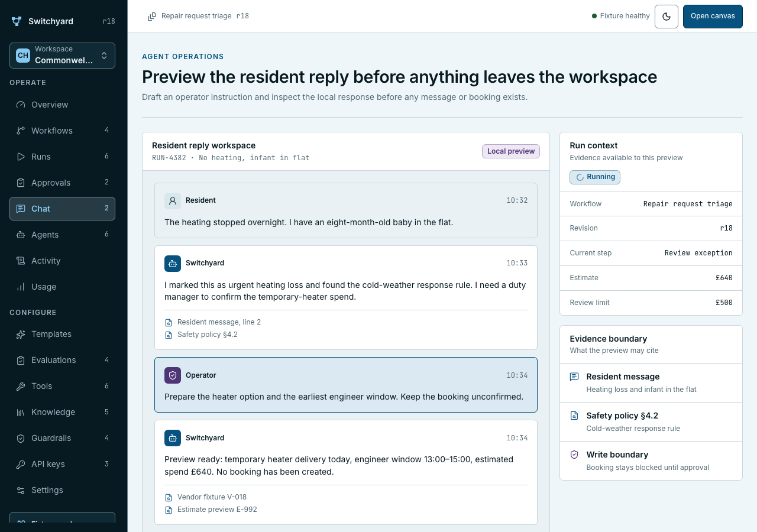Open the 'Resident message, line 2' citation
This screenshot has width=757, height=532.
point(213,322)
